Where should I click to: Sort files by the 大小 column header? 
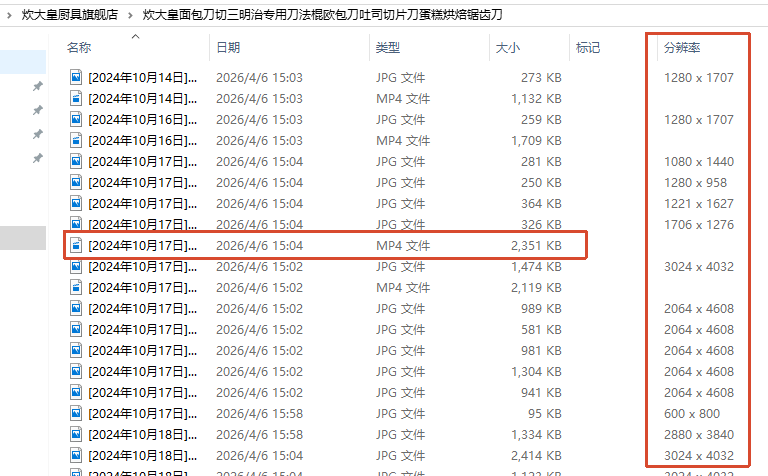coord(506,47)
